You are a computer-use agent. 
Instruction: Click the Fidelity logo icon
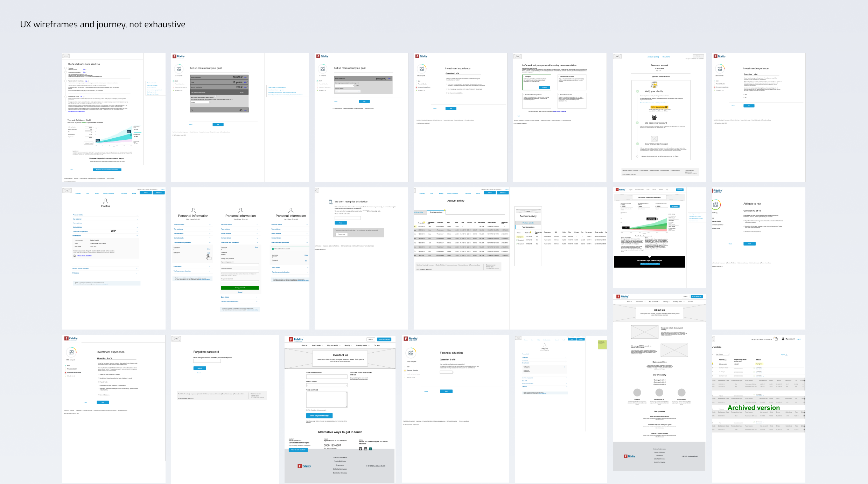coord(179,56)
